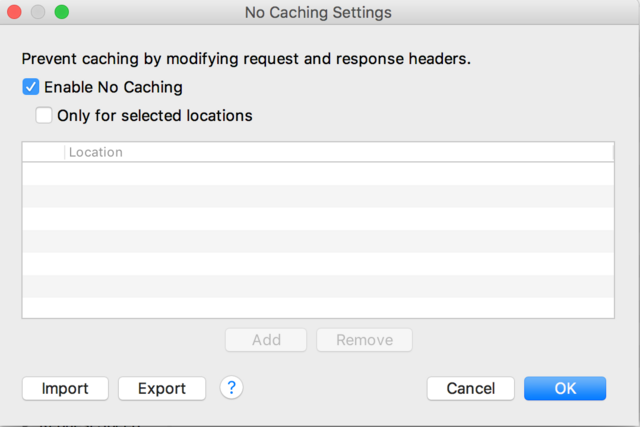Enable Only for selected locations

[44, 115]
